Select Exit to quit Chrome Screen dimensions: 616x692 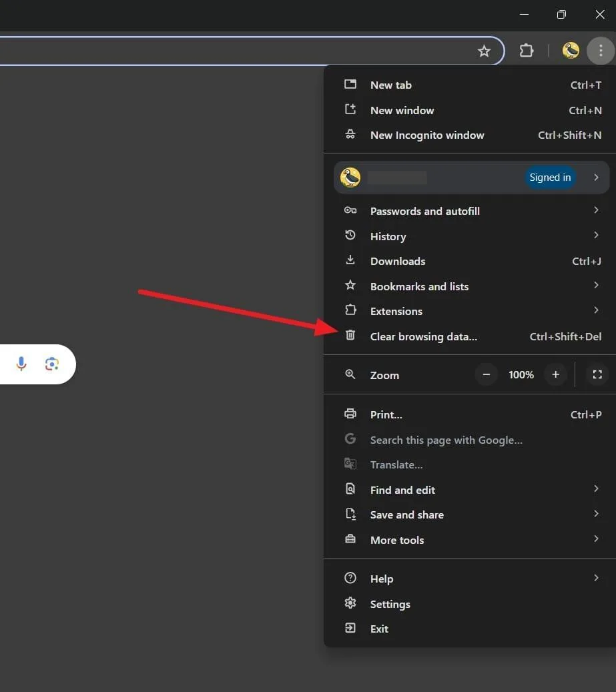click(379, 629)
